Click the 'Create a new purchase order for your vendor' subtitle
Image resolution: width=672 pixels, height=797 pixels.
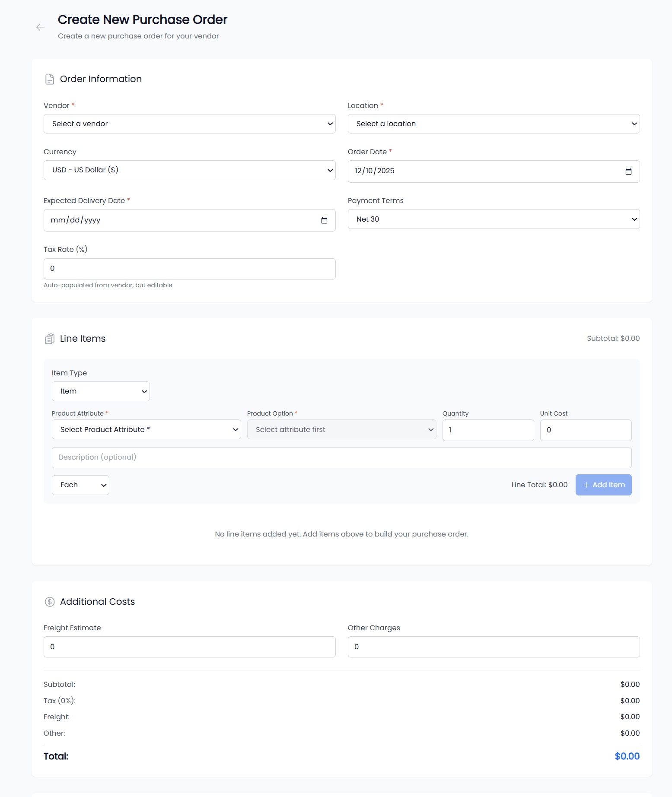[x=138, y=36]
